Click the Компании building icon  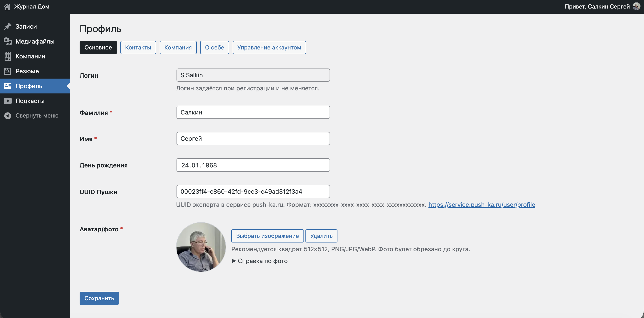(x=8, y=56)
